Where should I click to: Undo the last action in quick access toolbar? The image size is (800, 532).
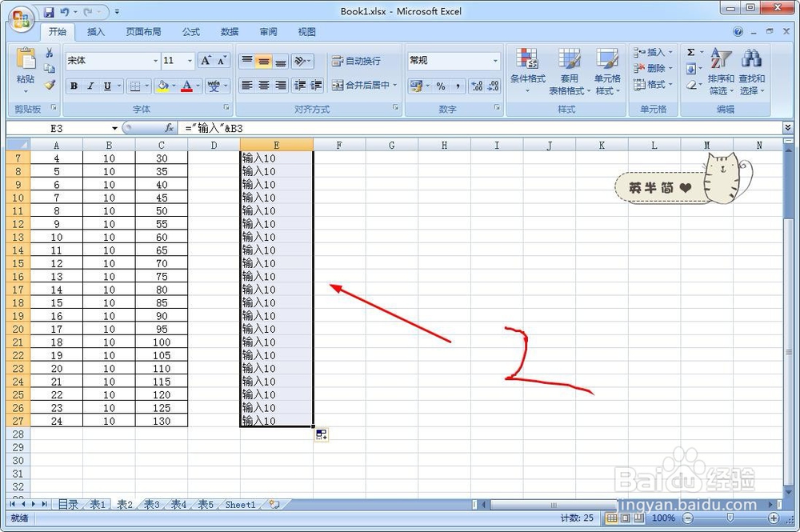pyautogui.click(x=64, y=11)
